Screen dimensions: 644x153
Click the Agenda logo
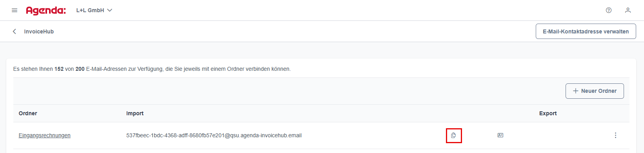coord(46,11)
